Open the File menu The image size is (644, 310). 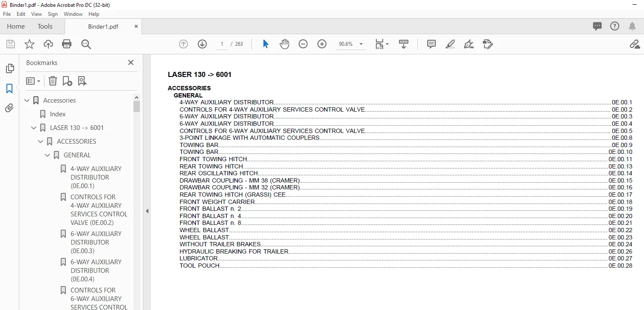7,14
